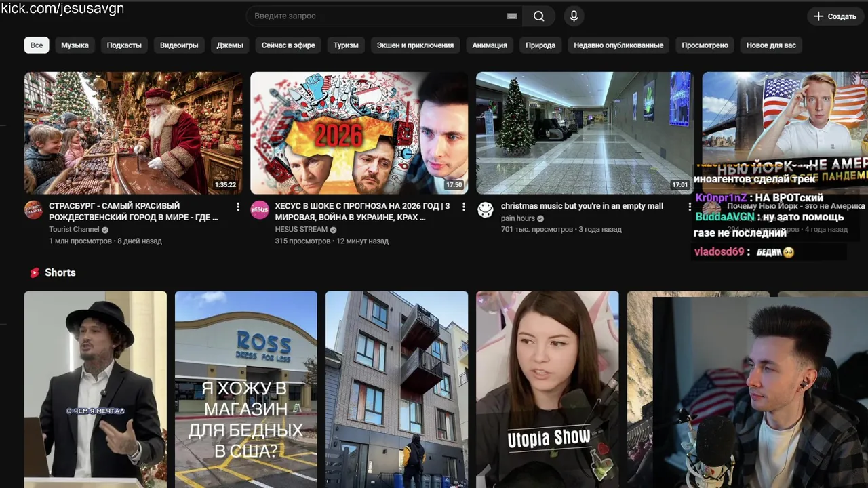Click chat username Kr0npr1nZ

click(x=721, y=198)
